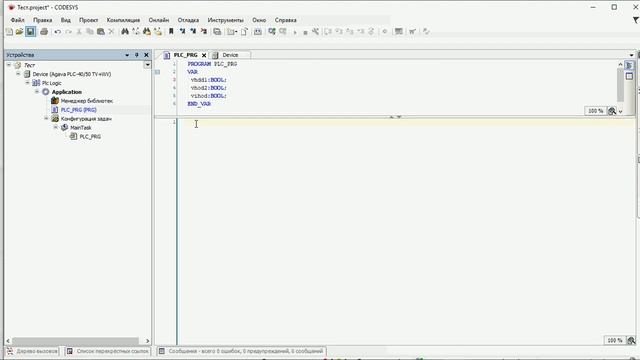Image resolution: width=640 pixels, height=360 pixels.
Task: Cut selection with the scissors icon
Action: click(79, 31)
